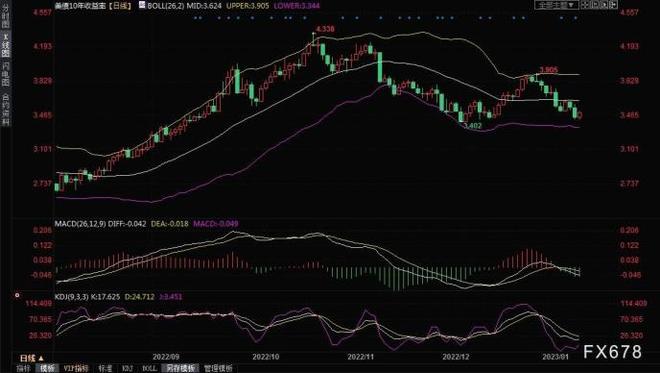This screenshot has width=660, height=373.
Task: Click the DEA:-0.018 value in MACD header
Action: (170, 224)
